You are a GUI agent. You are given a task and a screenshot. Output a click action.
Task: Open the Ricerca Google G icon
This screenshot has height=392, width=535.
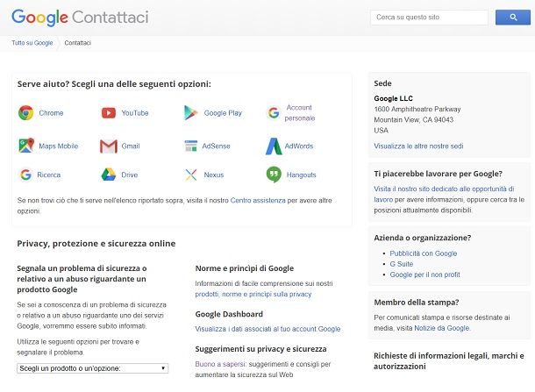click(25, 175)
